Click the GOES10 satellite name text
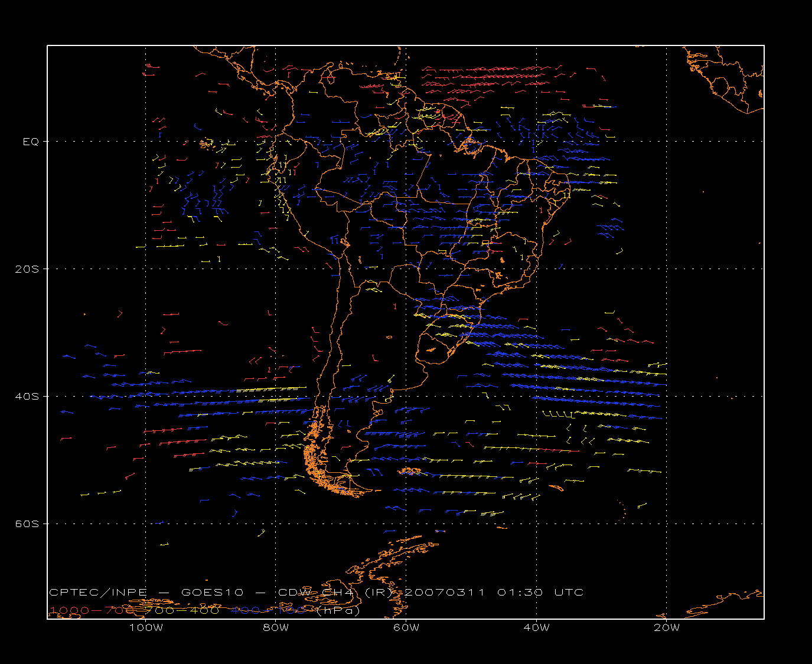Viewport: 812px width, 664px height. point(211,592)
